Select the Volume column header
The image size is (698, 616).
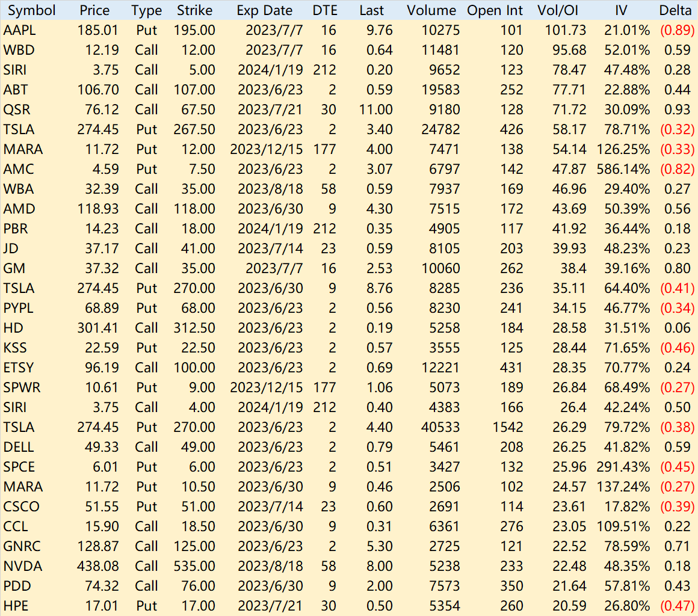pyautogui.click(x=431, y=10)
